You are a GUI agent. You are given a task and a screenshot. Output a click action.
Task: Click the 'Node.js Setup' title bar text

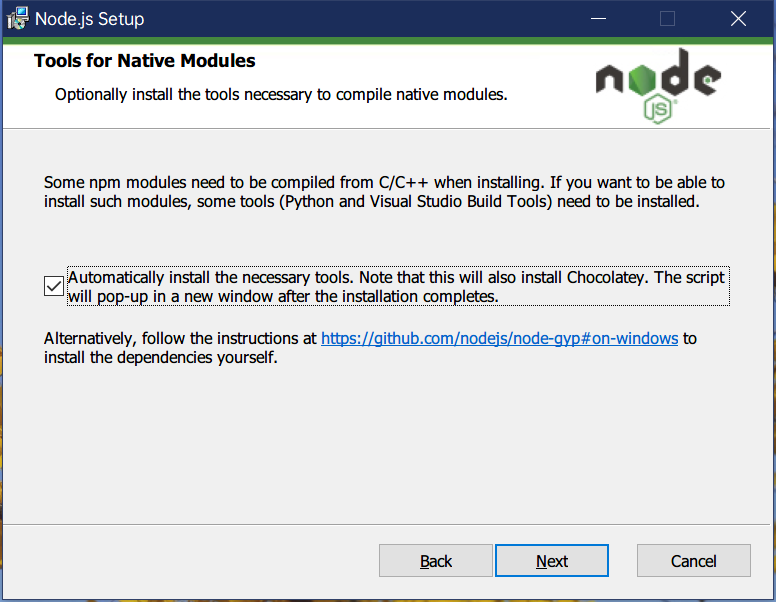click(89, 19)
